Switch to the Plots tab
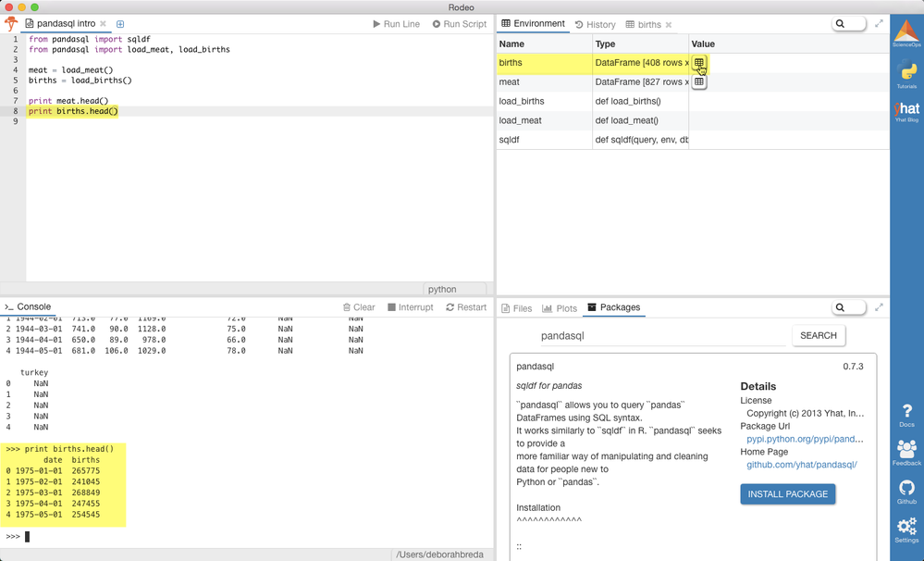Screen dimensions: 924x561 point(560,308)
